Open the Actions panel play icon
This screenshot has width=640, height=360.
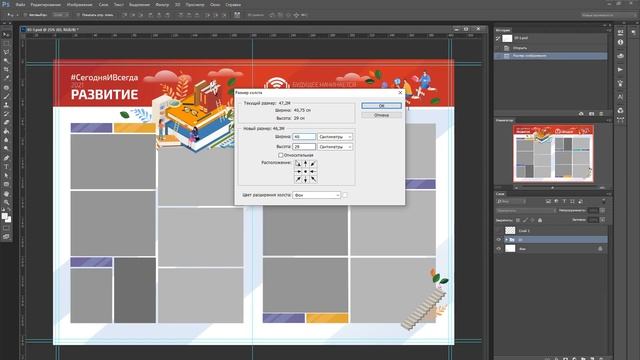[x=620, y=70]
